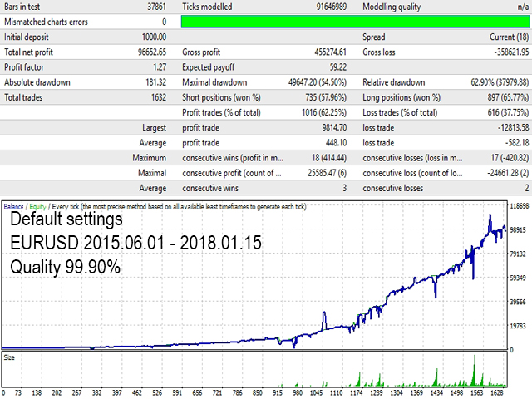Select the consecutive profit value 25585.47 (6)
The width and height of the screenshot is (532, 399).
(327, 173)
